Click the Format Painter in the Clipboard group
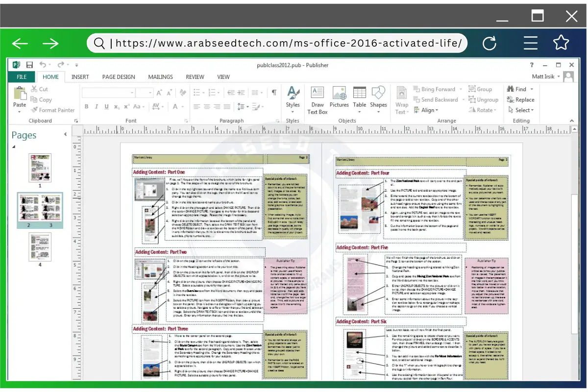588x392 pixels. click(x=52, y=110)
